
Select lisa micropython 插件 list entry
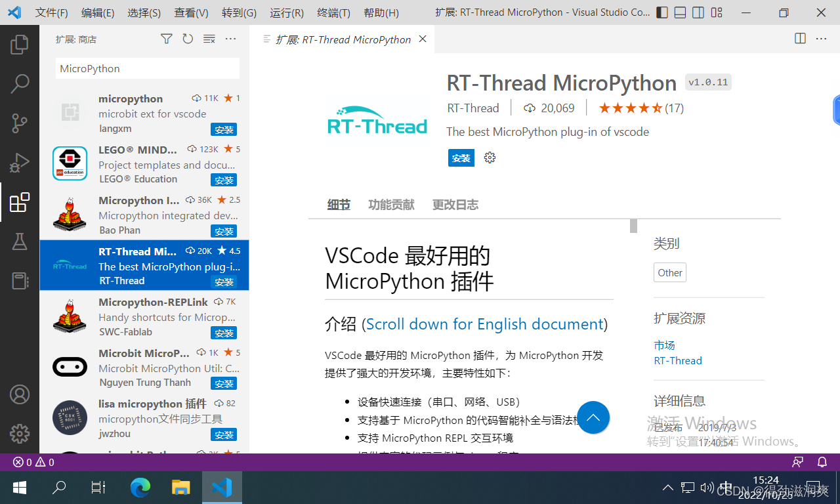coord(144,418)
